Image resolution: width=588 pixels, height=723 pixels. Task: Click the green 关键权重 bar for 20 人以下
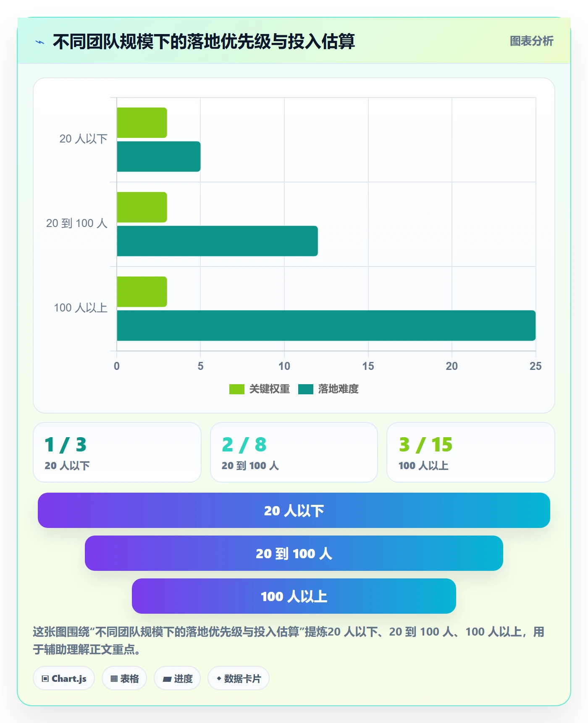(142, 123)
